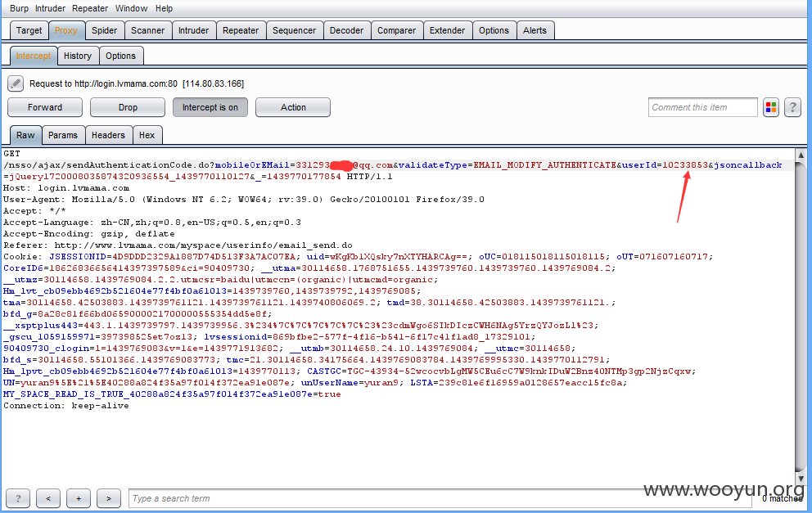Click the unUserName=yuran9 cookie
The width and height of the screenshot is (812, 513).
point(350,383)
